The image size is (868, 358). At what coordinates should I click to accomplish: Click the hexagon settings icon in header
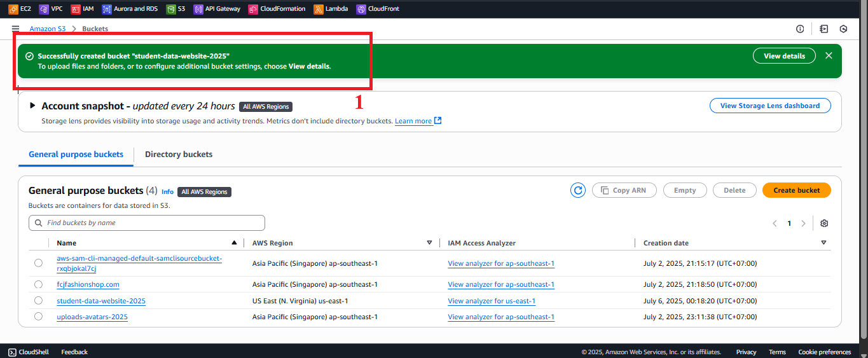pos(844,29)
